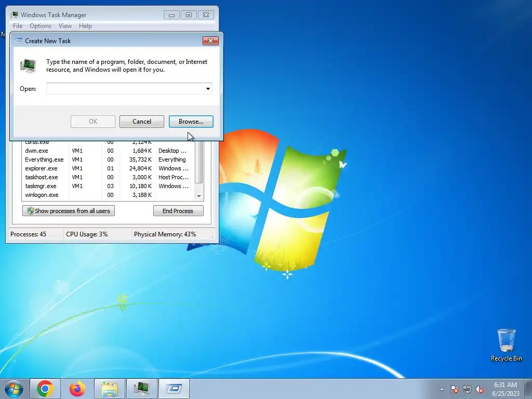Screen dimensions: 532x399
Task: Launch Google Chrome from the taskbar
Action: click(x=45, y=389)
